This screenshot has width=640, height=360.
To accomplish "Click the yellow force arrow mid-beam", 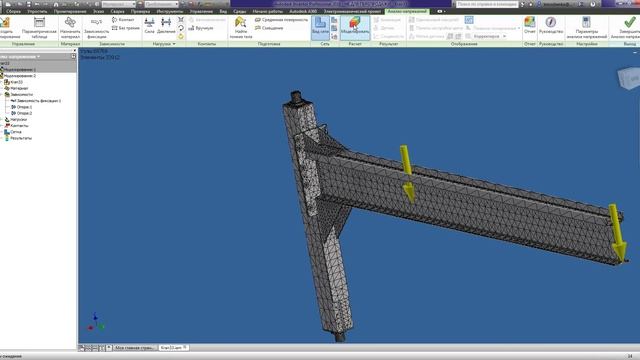I will (x=407, y=174).
